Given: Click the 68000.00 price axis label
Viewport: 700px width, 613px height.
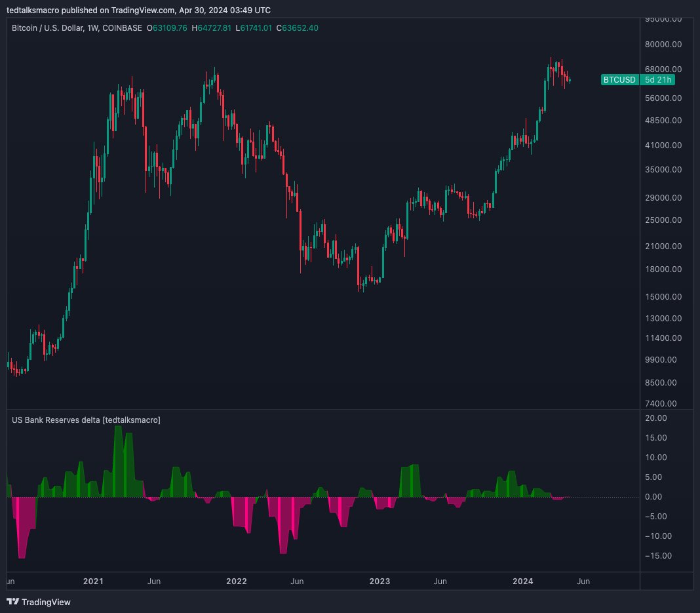Looking at the screenshot, I should coord(663,69).
